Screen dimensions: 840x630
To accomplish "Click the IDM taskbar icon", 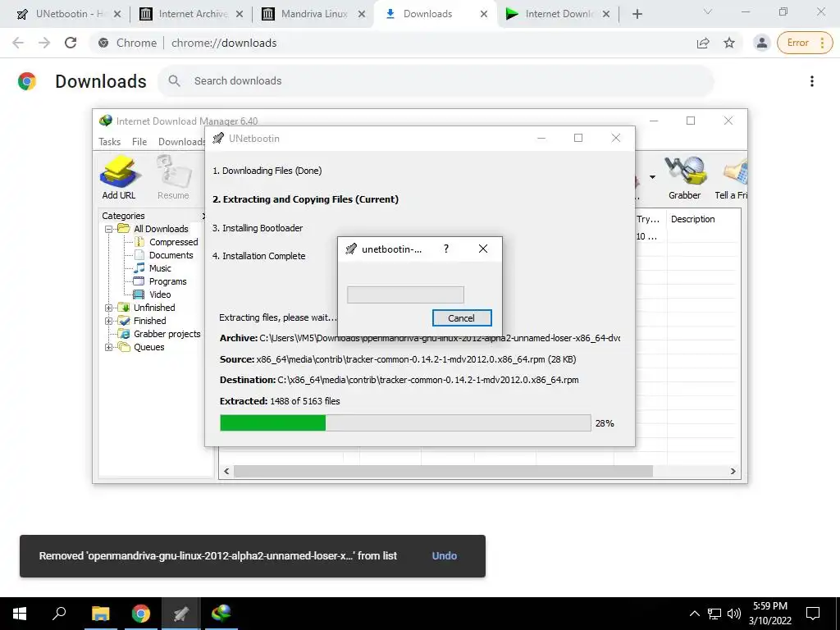I will tap(221, 614).
